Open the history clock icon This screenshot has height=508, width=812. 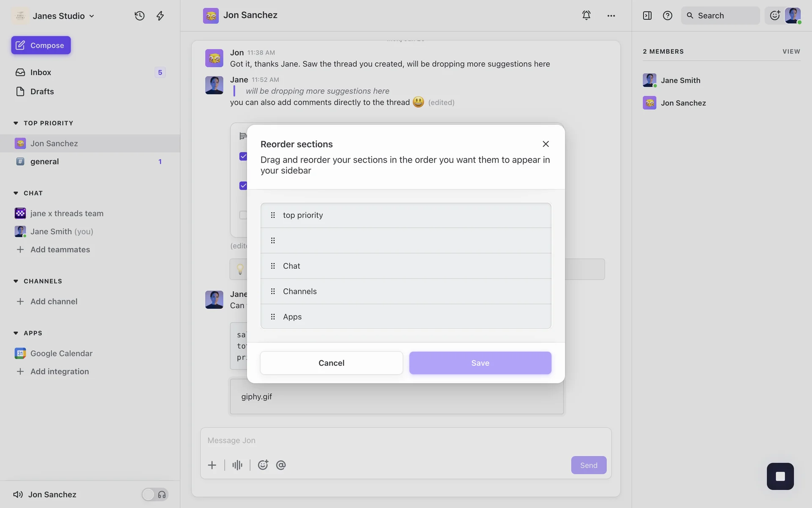click(140, 16)
